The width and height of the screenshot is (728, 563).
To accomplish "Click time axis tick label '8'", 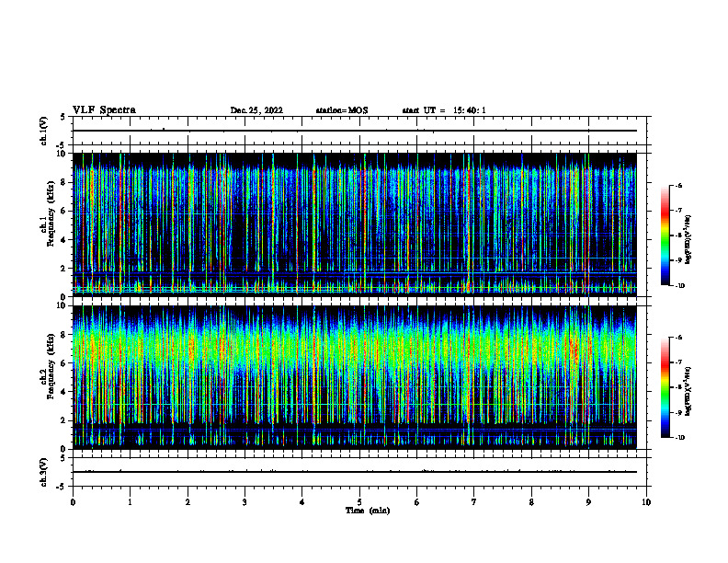I will point(531,502).
